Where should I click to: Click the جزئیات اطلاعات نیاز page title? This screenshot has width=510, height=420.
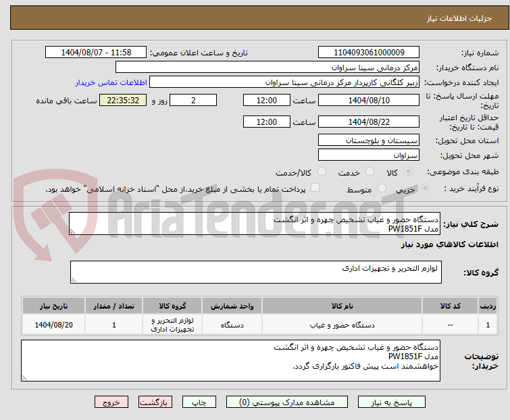[x=459, y=18]
